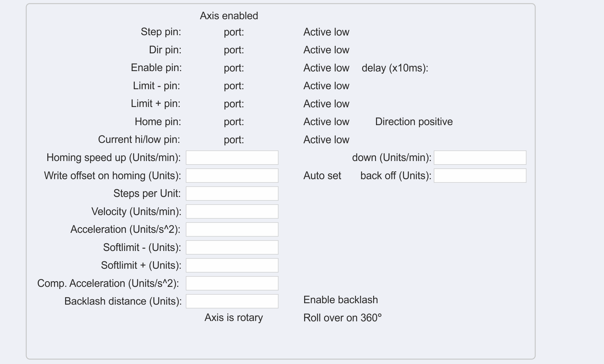
Task: Select the Comp. Acceleration input field
Action: [x=232, y=283]
